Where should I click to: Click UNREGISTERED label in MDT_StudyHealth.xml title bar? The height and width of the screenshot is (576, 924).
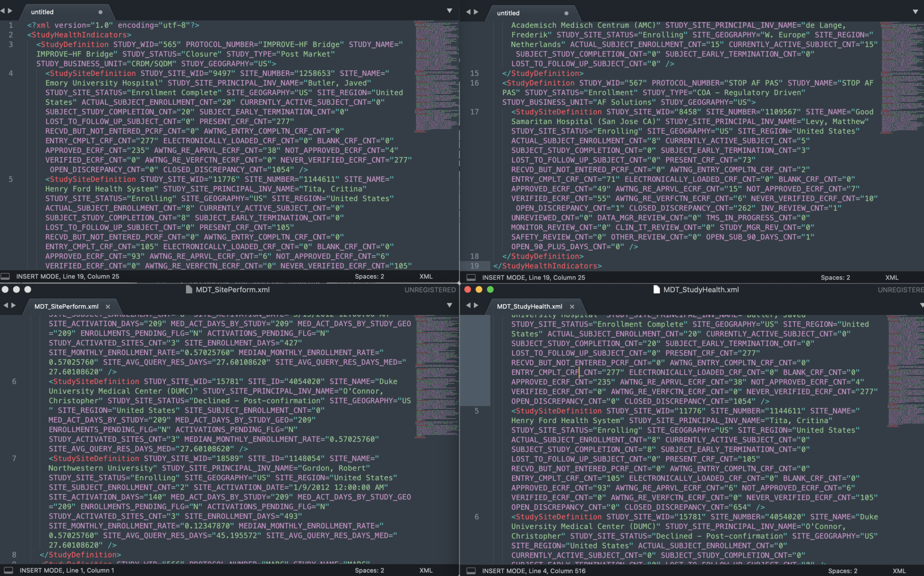(900, 290)
